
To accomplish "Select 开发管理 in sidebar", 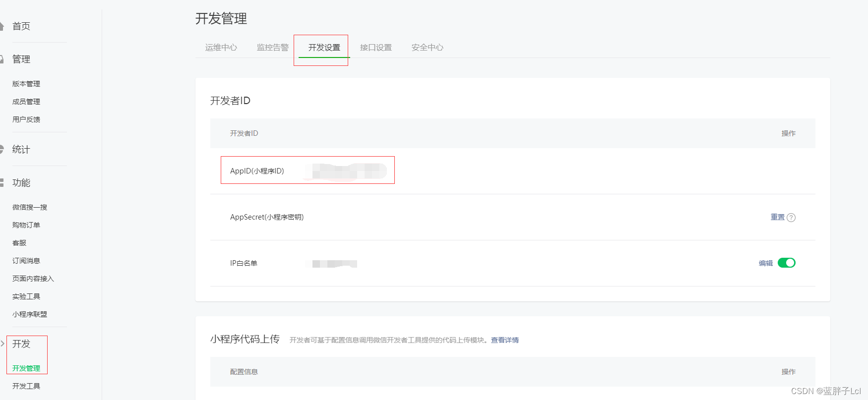I will click(x=26, y=368).
